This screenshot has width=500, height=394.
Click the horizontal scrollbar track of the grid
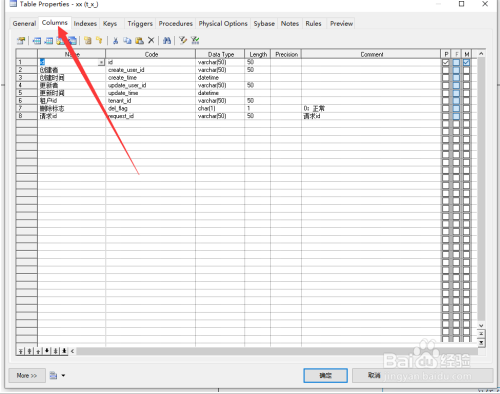pyautogui.click(x=277, y=351)
